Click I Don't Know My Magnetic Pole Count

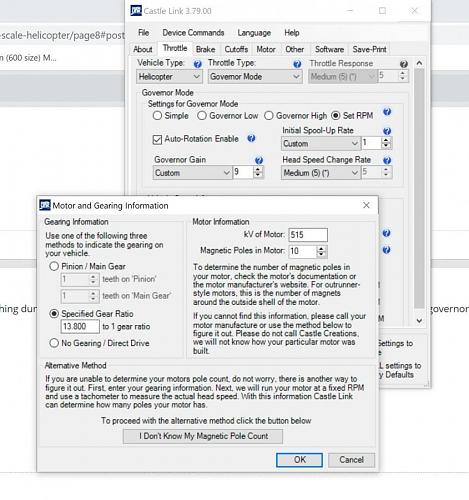click(203, 436)
